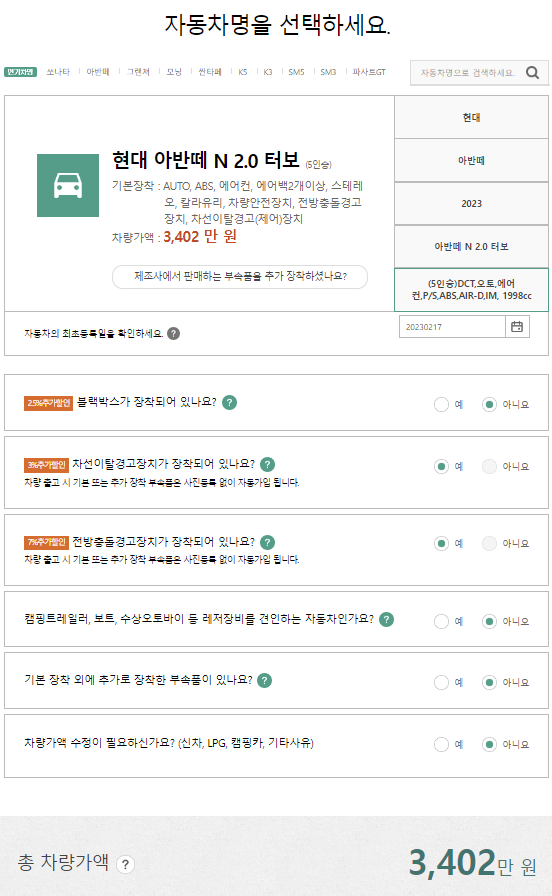This screenshot has width=552, height=896.
Task: Select 예 for 블랙박스 장착
Action: pos(441,405)
